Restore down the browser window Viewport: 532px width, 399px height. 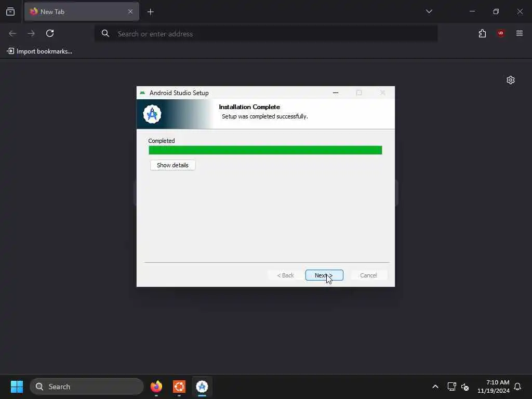point(496,11)
